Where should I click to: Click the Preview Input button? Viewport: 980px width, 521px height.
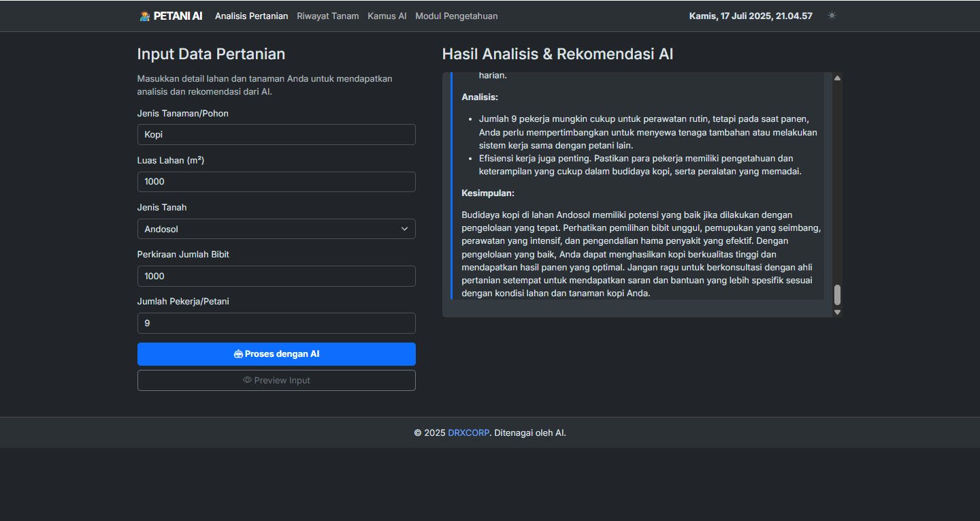tap(276, 380)
